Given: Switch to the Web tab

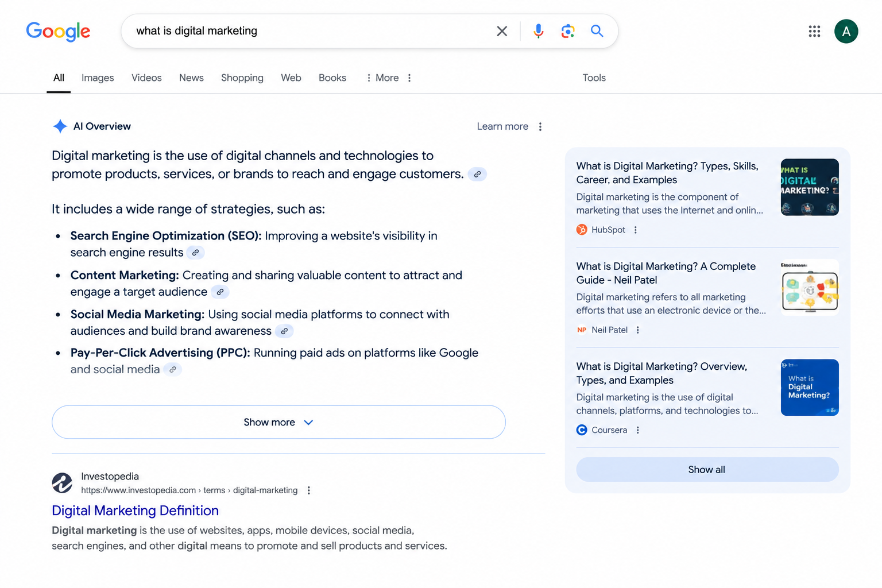Looking at the screenshot, I should (291, 78).
